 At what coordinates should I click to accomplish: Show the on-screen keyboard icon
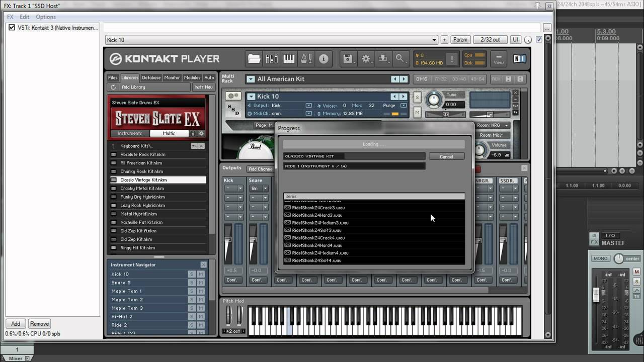click(289, 59)
